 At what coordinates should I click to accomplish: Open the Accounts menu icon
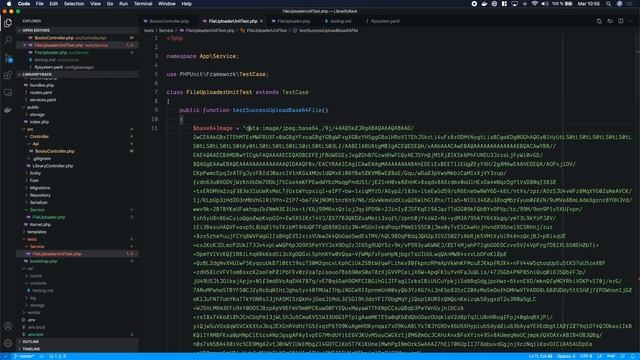pos(8,326)
